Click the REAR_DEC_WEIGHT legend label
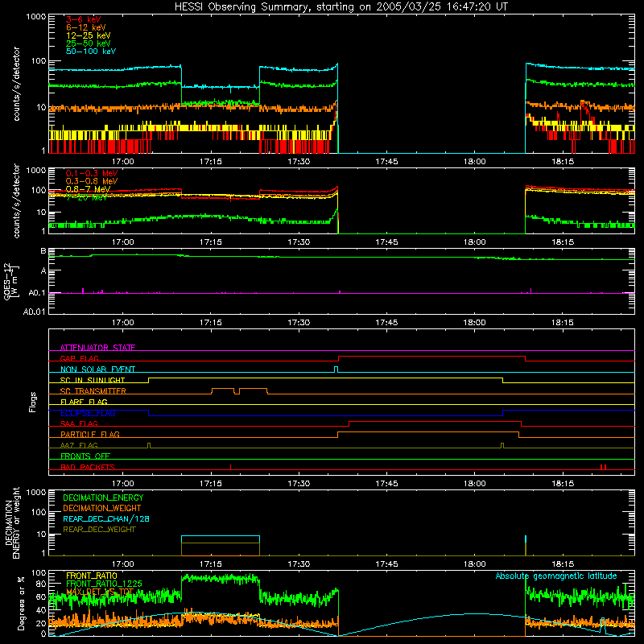 point(99,530)
